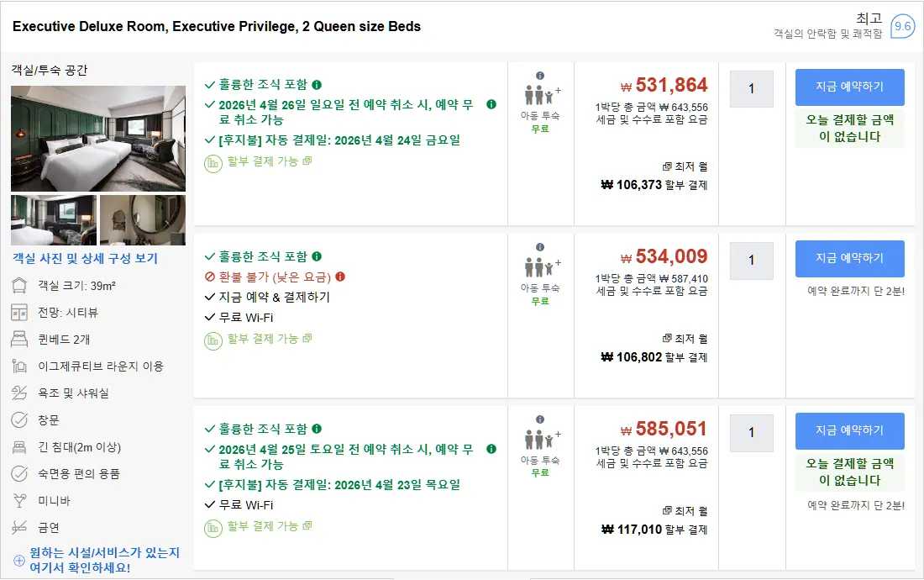This screenshot has width=924, height=580.
Task: Click the info icon next to April 25 free cancellation
Action: pos(491,449)
